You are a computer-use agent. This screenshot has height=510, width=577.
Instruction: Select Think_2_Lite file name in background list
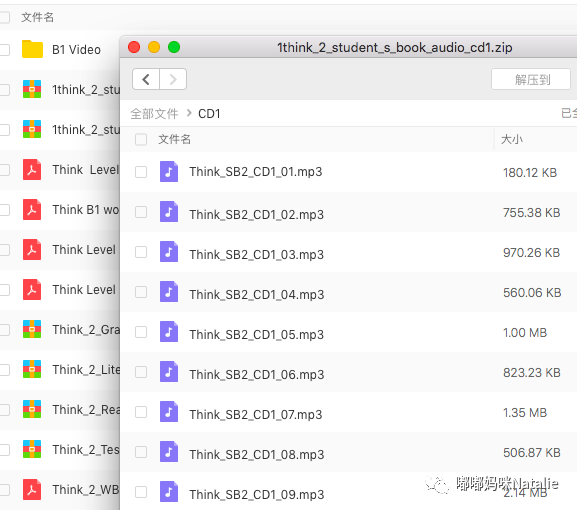pos(86,369)
